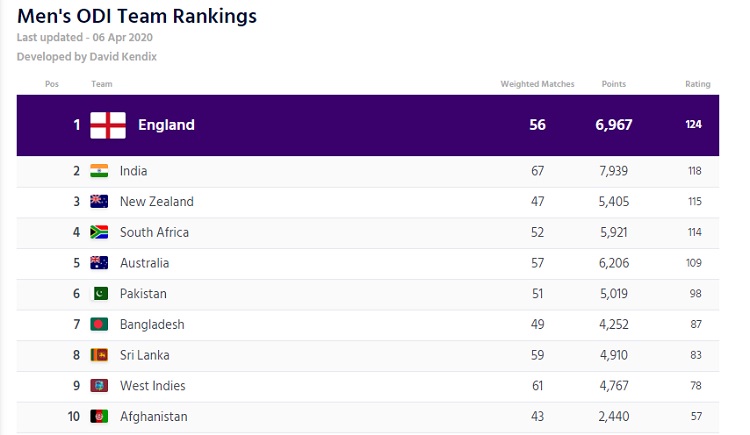Click the Bangladesh flag icon
Screen dimensions: 750x435
99,324
